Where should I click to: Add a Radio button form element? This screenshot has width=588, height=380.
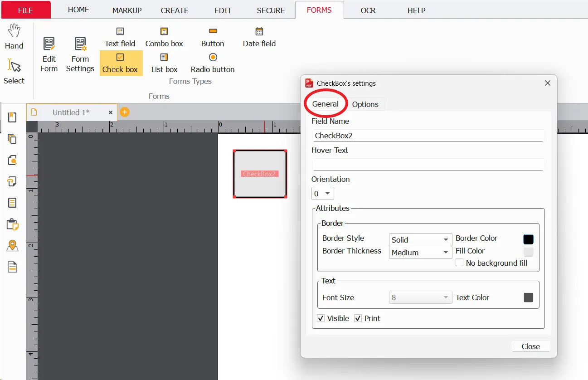[x=213, y=63]
